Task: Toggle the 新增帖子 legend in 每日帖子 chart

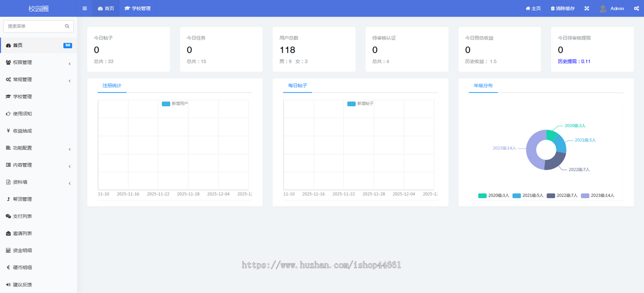Action: click(361, 104)
